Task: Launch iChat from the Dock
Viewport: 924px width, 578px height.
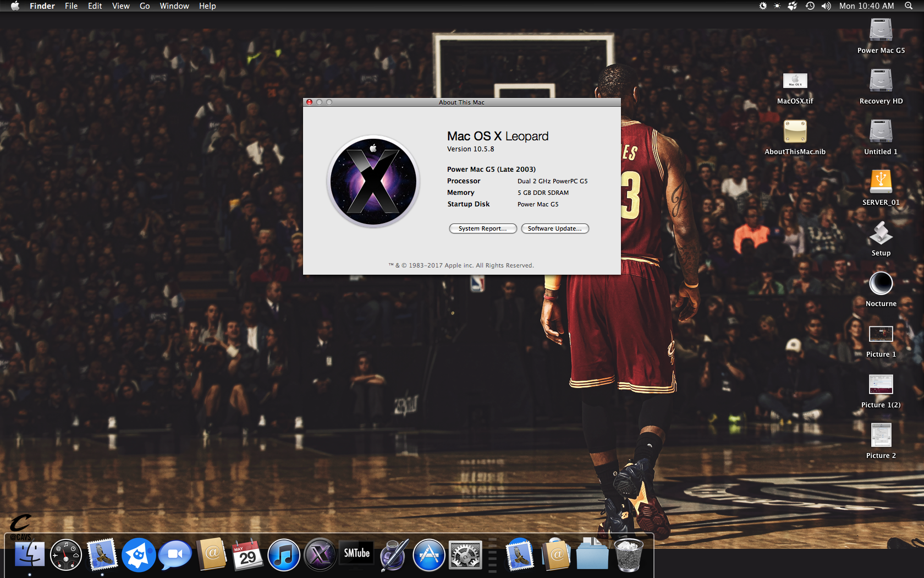Action: (x=175, y=555)
